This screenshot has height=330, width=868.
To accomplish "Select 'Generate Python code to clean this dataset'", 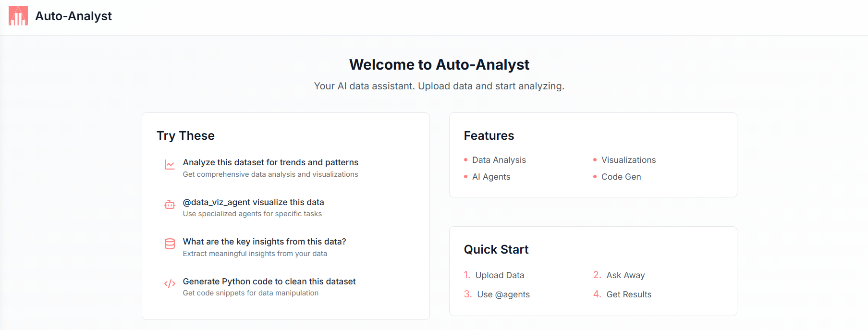I will (269, 281).
